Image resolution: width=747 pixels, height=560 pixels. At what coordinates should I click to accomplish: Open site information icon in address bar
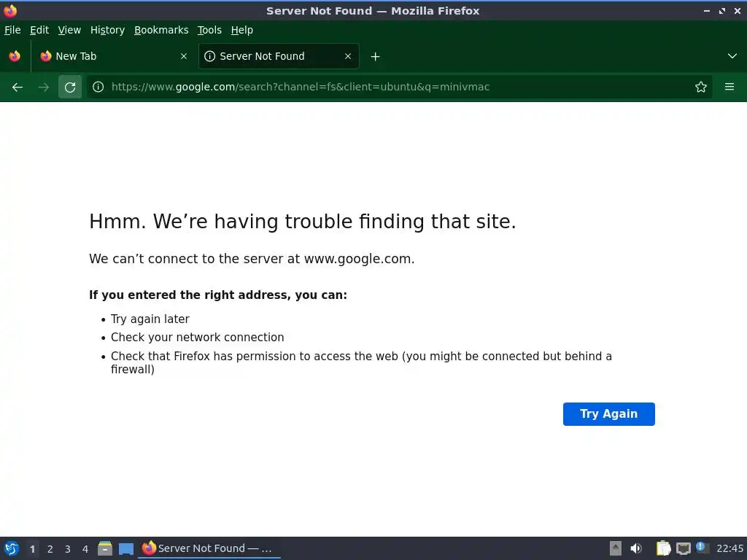98,87
